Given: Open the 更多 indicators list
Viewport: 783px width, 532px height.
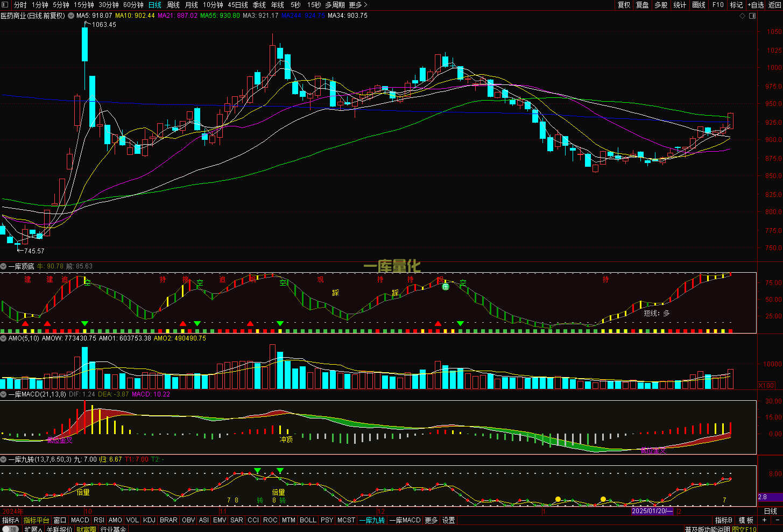Looking at the screenshot, I should (x=431, y=520).
